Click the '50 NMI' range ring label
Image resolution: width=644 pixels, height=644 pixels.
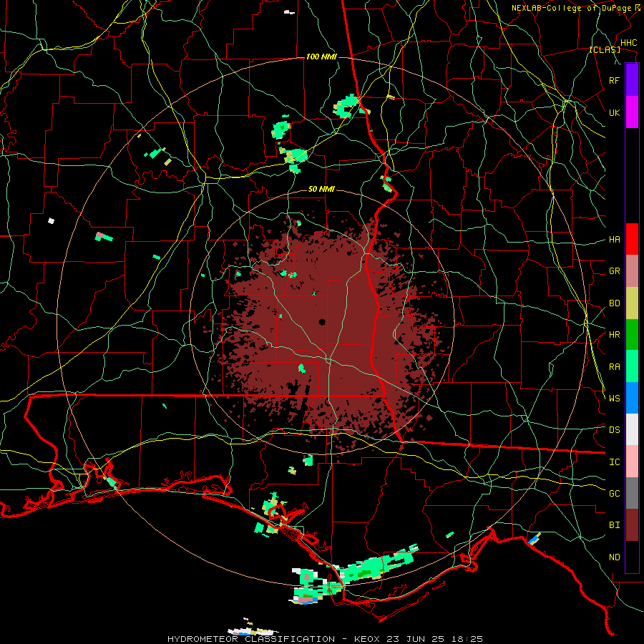pos(321,189)
